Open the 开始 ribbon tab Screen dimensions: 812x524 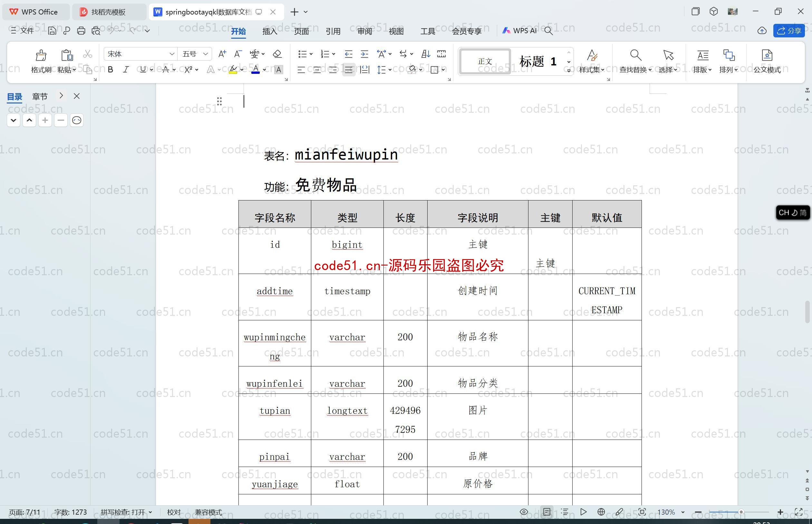(x=238, y=31)
